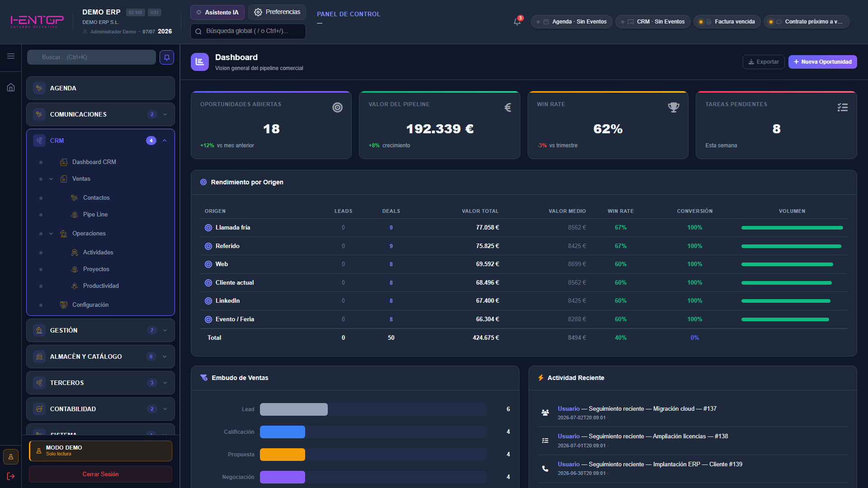The image size is (868, 488).
Task: Click the LinkedIn row origin icon
Action: [x=208, y=301]
